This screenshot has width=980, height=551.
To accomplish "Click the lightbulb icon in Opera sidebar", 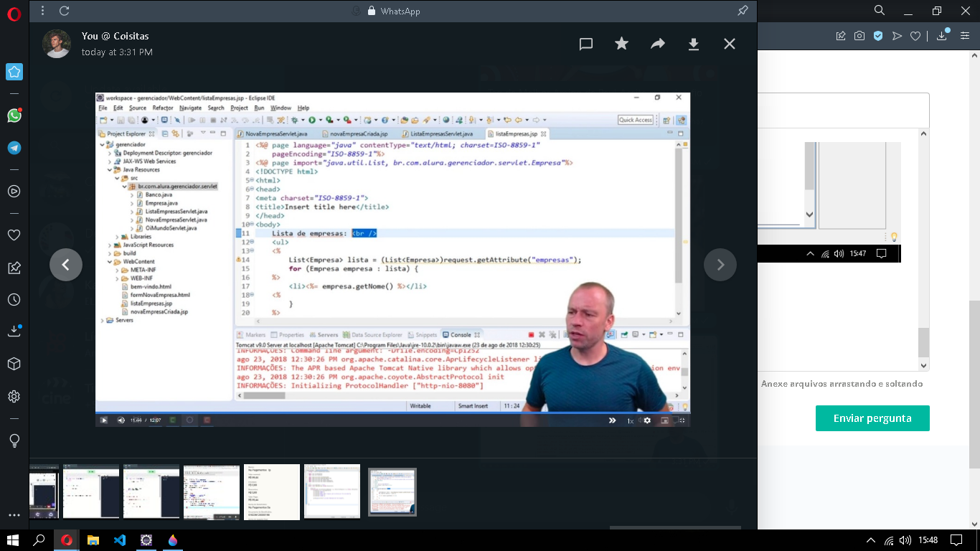I will (x=14, y=440).
